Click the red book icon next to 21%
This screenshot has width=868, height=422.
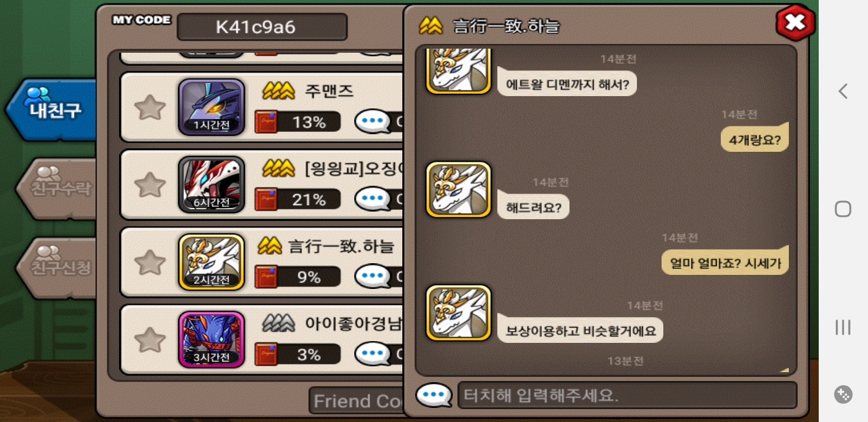coord(266,199)
